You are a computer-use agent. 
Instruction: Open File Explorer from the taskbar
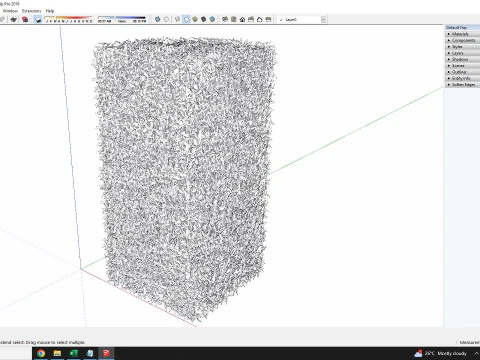pos(57,353)
